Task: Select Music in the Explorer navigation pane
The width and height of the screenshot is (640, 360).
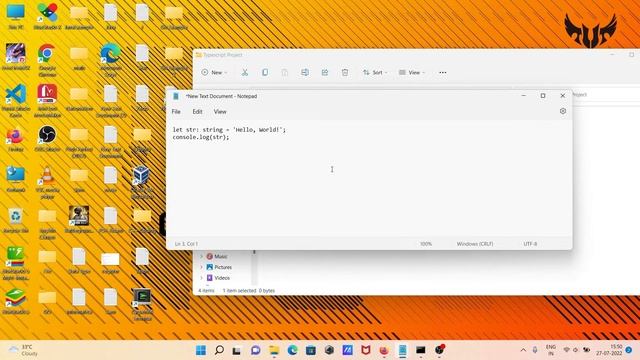Action: tap(217, 256)
